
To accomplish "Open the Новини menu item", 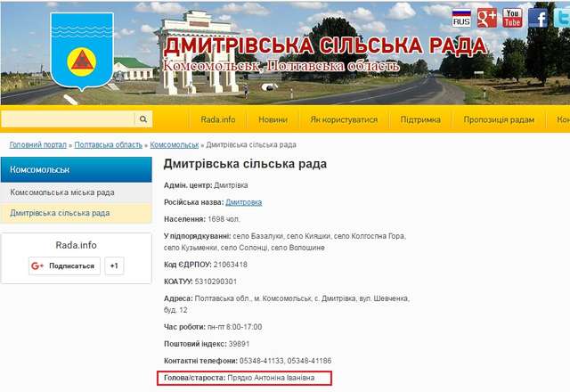I will tap(273, 119).
